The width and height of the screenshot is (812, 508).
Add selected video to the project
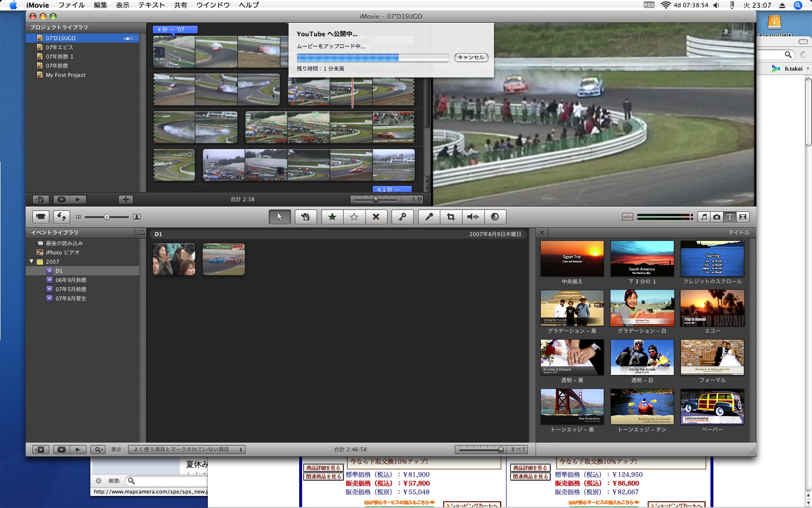(305, 217)
